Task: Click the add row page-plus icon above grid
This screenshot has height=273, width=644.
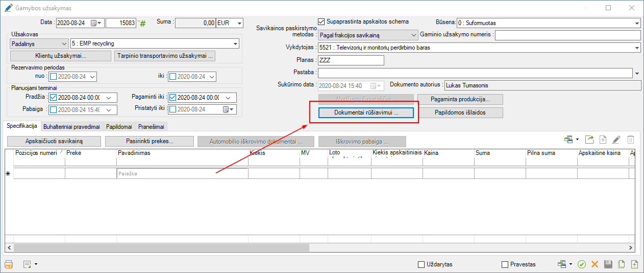Action: (603, 139)
